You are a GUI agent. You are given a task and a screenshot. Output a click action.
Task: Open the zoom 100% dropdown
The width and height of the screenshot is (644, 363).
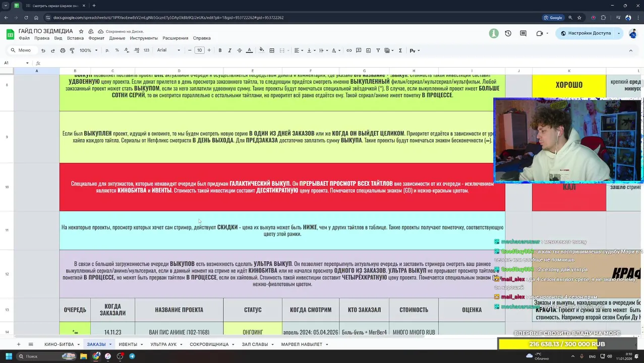pyautogui.click(x=88, y=50)
